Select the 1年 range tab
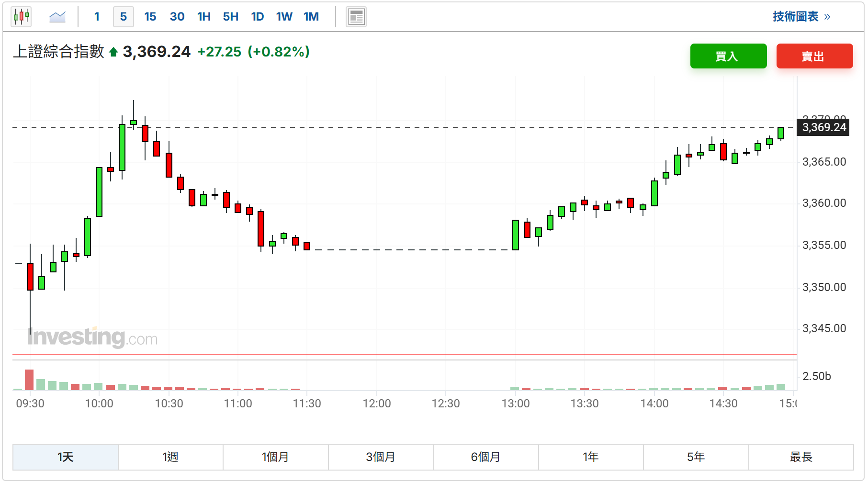The image size is (868, 483). [x=591, y=457]
